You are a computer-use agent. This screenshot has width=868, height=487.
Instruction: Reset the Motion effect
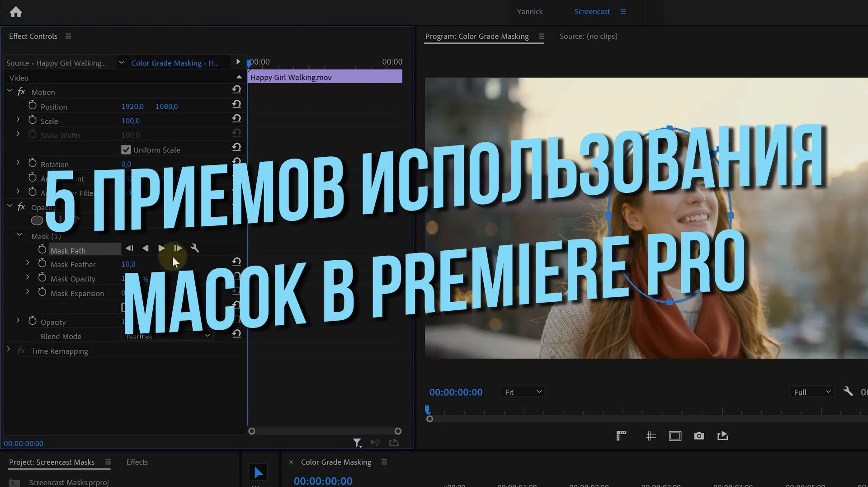pos(236,89)
